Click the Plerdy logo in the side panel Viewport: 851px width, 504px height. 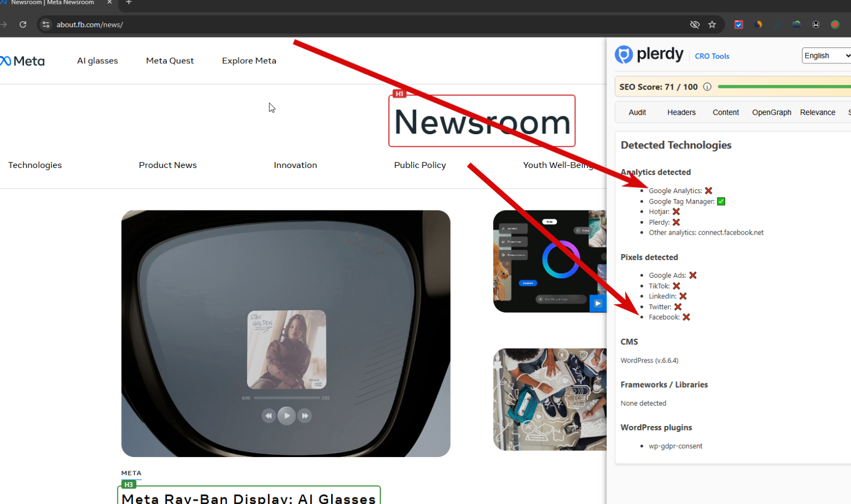(x=649, y=54)
